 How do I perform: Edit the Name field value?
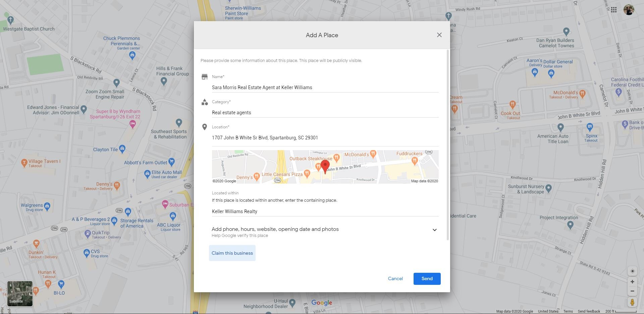click(x=325, y=87)
